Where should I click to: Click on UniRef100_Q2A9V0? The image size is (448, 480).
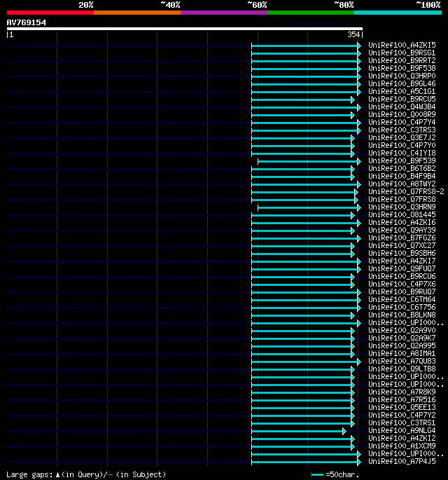(x=402, y=330)
